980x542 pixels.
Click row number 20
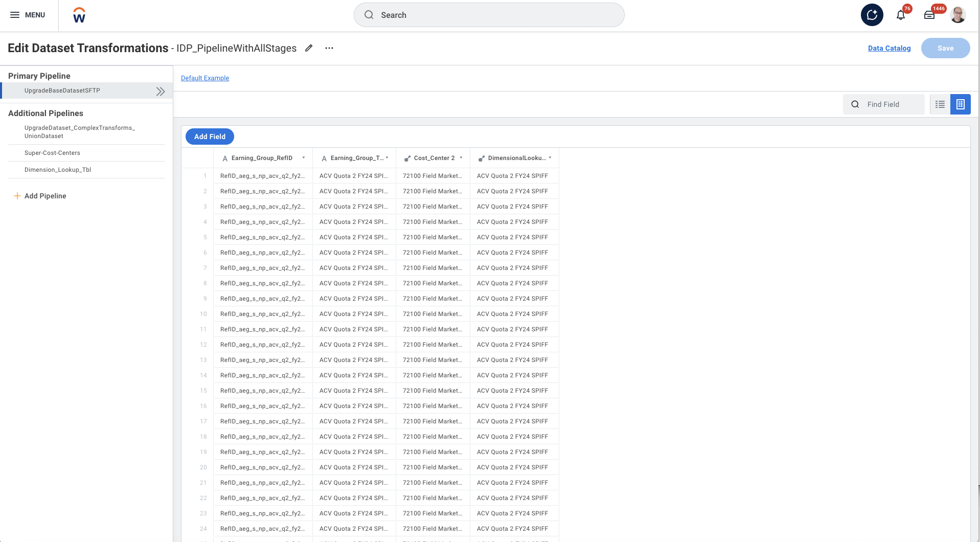(203, 467)
